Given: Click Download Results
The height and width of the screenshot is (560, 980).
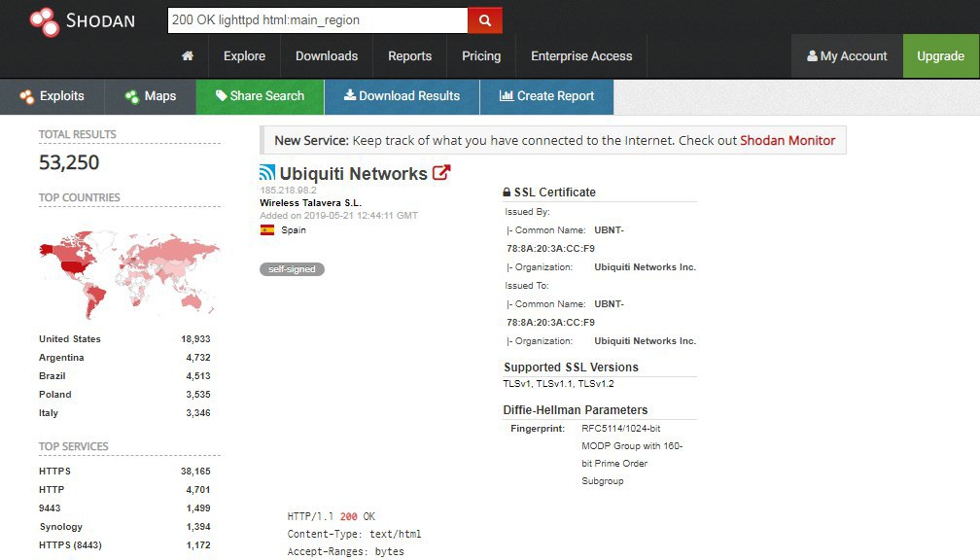Looking at the screenshot, I should pyautogui.click(x=402, y=96).
